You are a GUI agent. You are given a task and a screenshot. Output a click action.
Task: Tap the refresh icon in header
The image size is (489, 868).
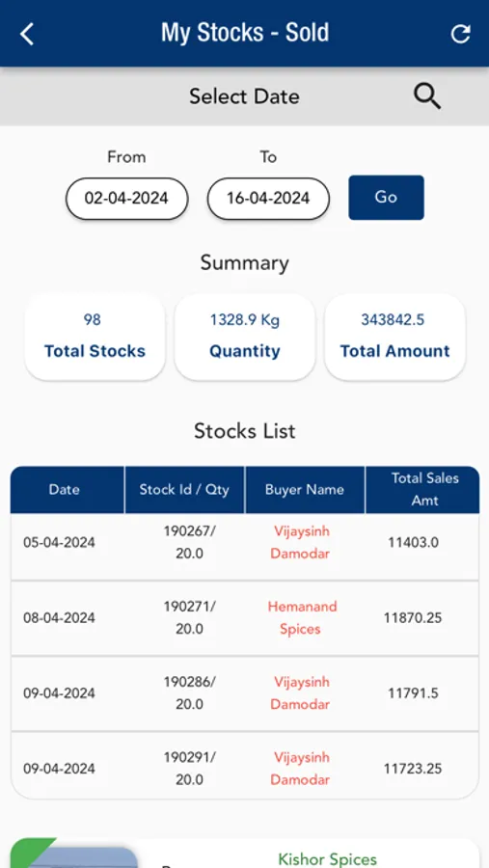click(x=460, y=34)
